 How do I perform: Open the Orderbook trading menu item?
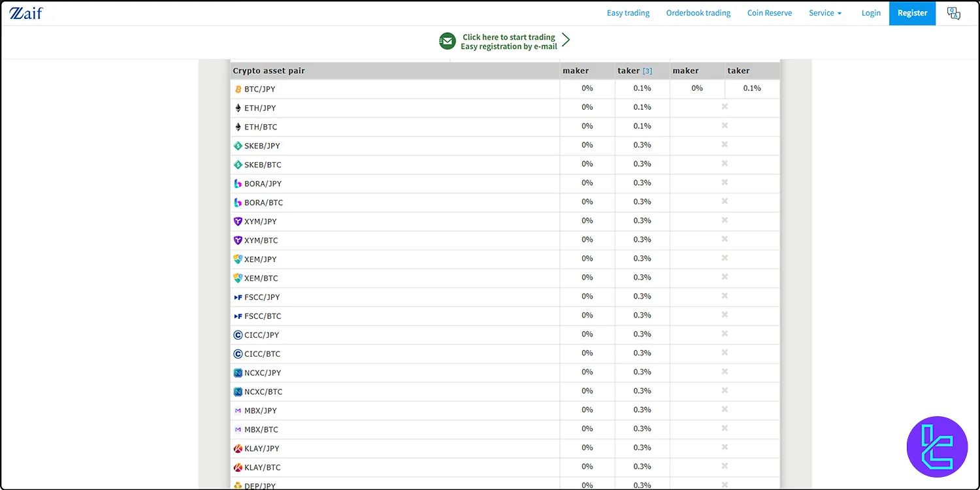[698, 13]
